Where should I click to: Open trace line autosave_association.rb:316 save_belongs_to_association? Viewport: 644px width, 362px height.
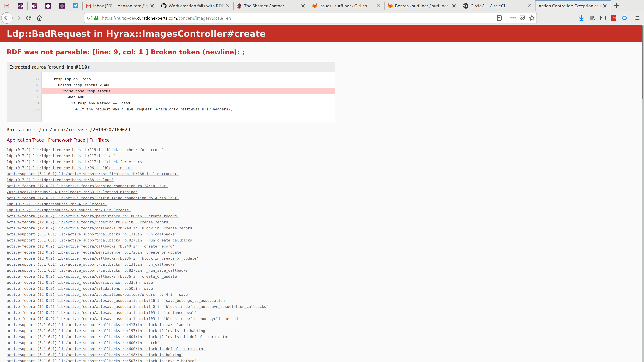[117, 300]
